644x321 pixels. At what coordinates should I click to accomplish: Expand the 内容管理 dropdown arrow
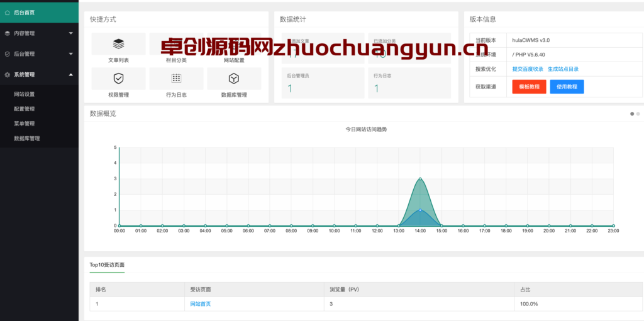(70, 33)
